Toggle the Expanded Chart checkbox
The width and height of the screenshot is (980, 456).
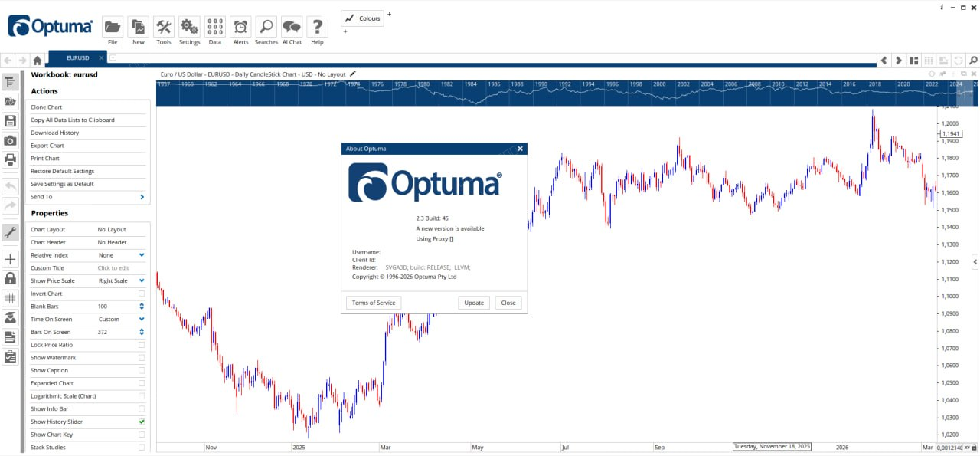[x=142, y=383]
